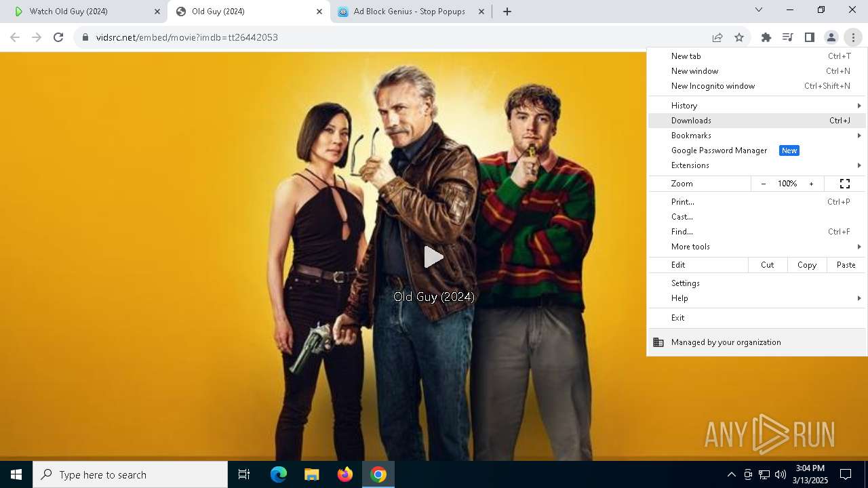Click the forward navigation arrow
The width and height of the screenshot is (868, 488).
[x=37, y=37]
